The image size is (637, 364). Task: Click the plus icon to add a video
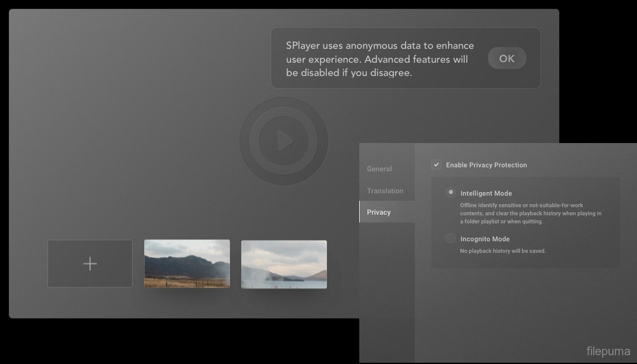tap(90, 264)
